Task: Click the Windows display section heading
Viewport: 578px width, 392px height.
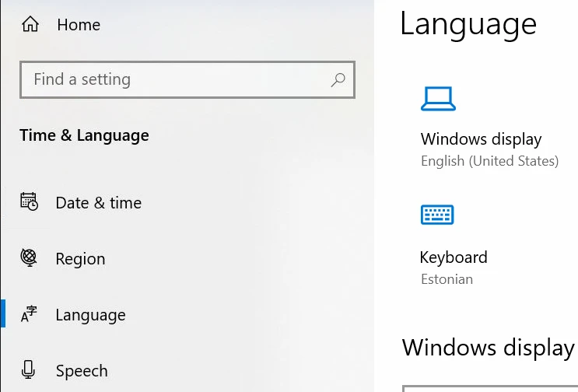Action: coord(489,348)
